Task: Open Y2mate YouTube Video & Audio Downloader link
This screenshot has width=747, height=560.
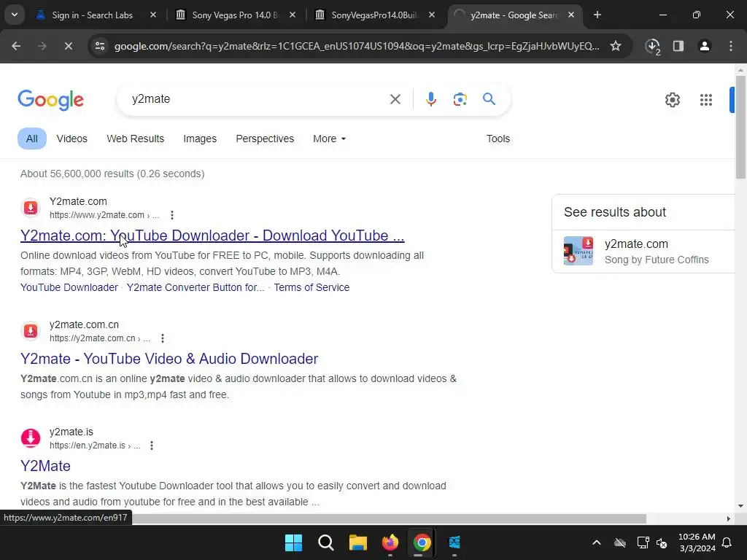Action: (x=169, y=359)
